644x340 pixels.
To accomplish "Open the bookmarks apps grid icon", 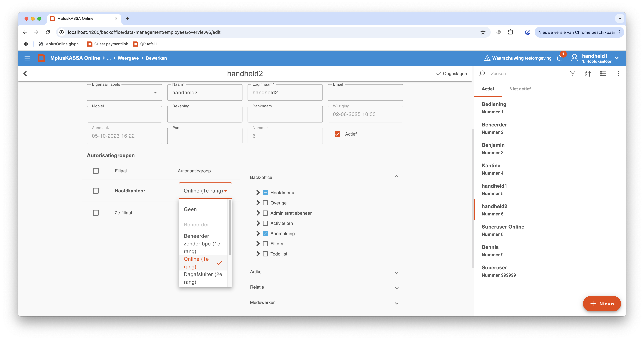I will [26, 44].
